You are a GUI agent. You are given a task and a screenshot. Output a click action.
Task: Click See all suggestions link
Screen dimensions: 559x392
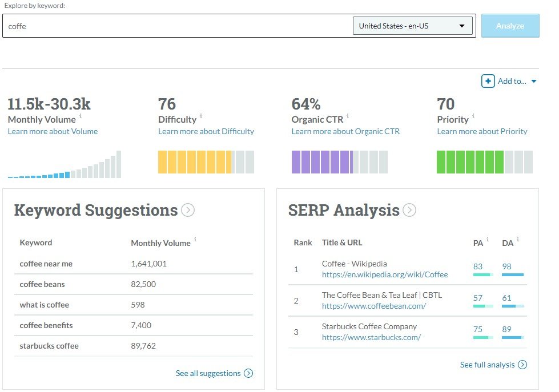click(x=208, y=373)
